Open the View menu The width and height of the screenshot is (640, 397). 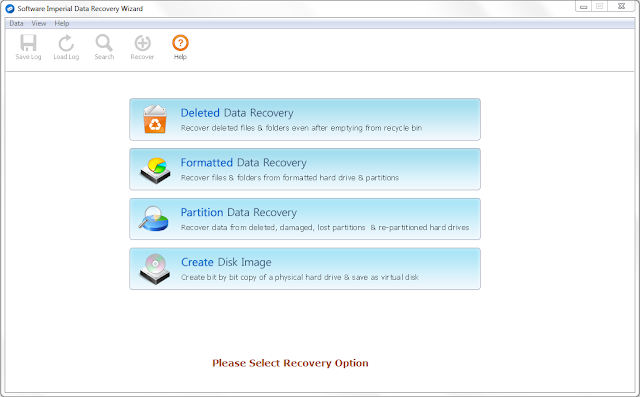pos(39,23)
